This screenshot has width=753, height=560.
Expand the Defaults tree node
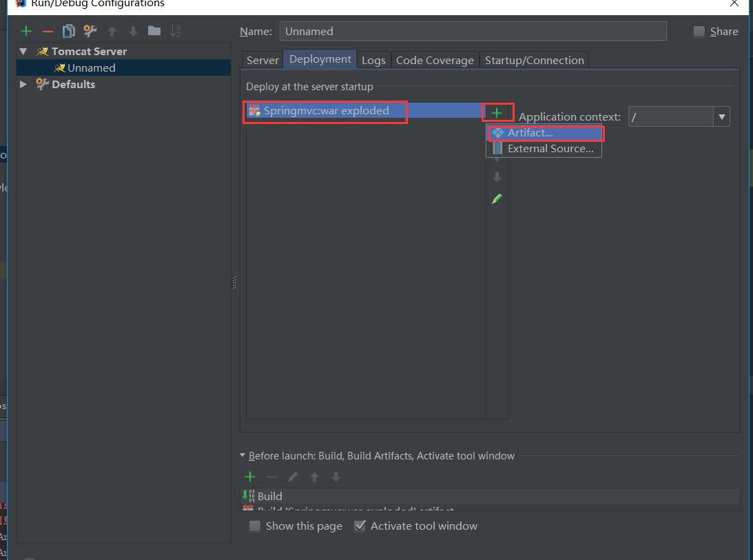23,84
